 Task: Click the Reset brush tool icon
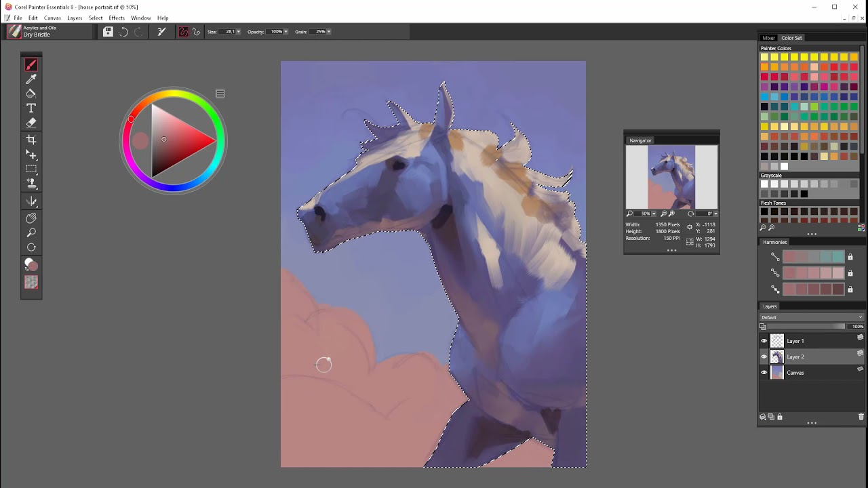click(x=162, y=32)
